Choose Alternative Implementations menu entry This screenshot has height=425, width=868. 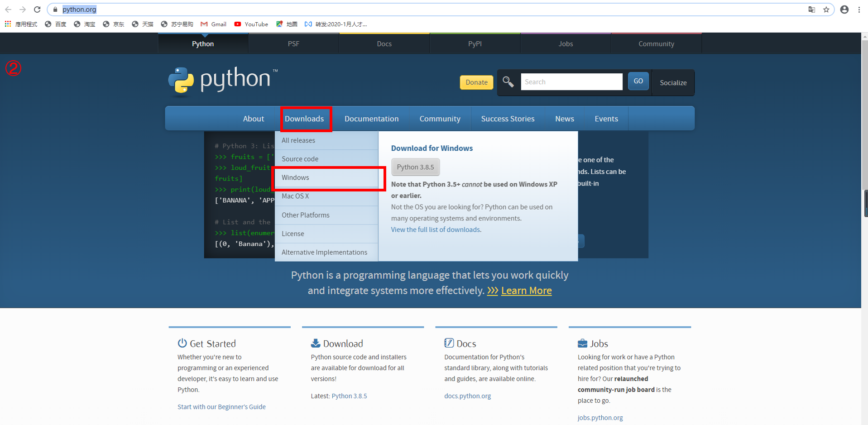[x=326, y=252]
